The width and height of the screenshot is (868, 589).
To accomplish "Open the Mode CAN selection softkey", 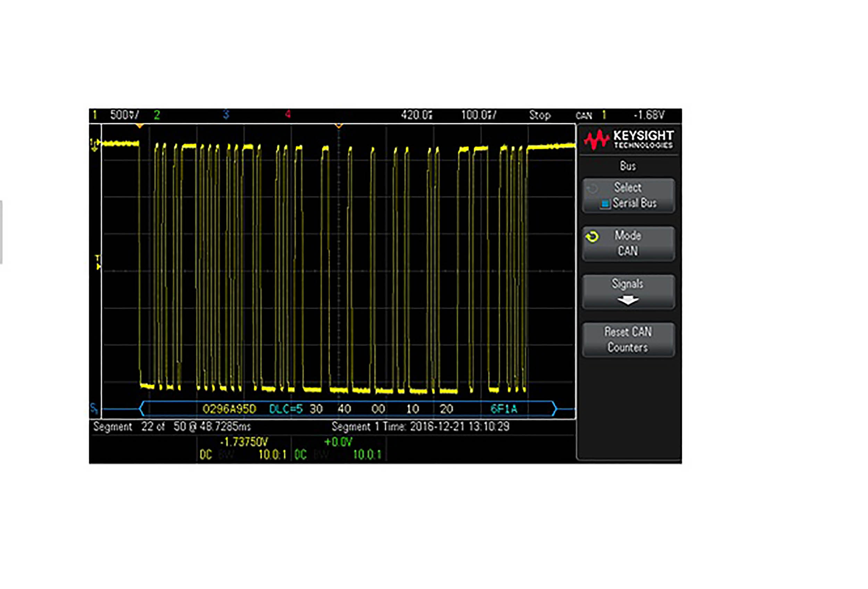I will click(628, 243).
